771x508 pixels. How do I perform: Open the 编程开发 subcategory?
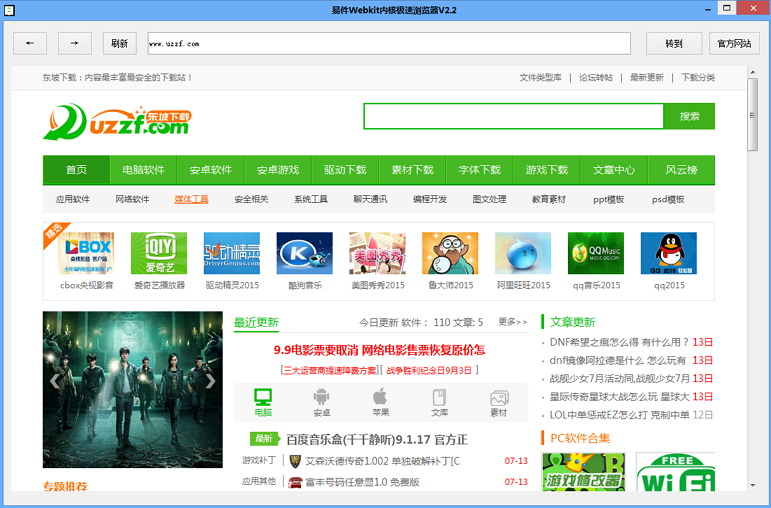click(x=430, y=199)
